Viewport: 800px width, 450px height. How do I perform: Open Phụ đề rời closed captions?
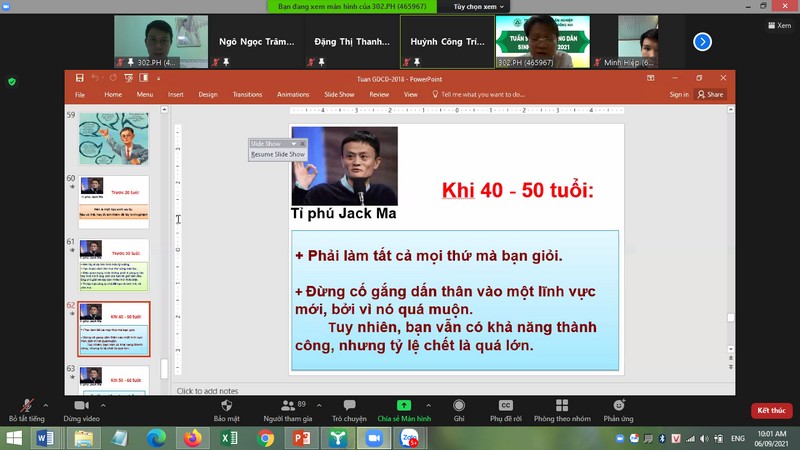505,407
